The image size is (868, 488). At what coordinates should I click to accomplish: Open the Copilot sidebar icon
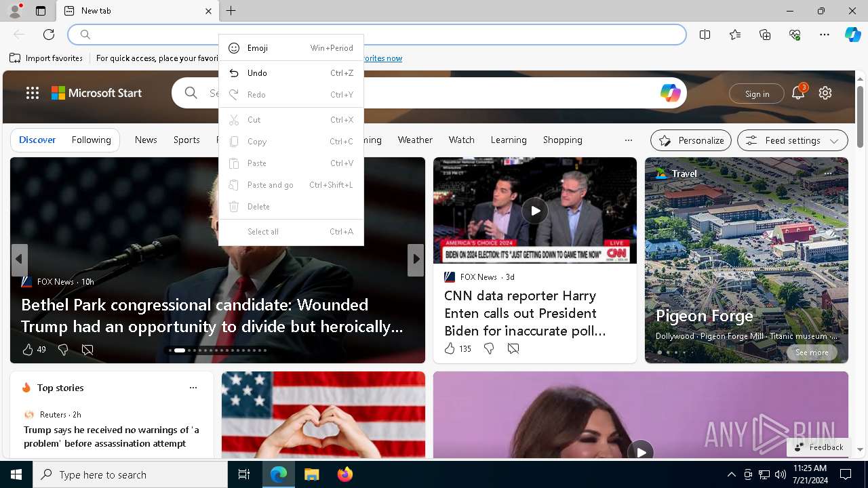[852, 35]
